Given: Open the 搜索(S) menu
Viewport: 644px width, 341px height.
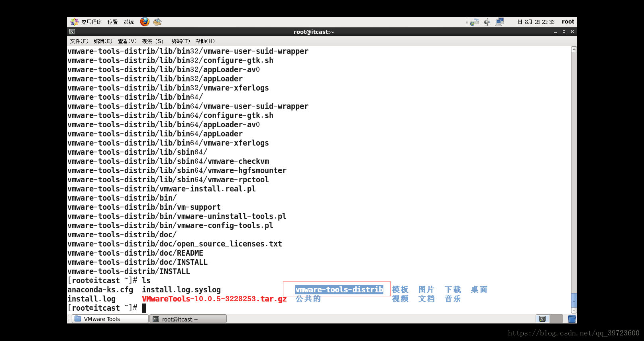Looking at the screenshot, I should tap(153, 41).
